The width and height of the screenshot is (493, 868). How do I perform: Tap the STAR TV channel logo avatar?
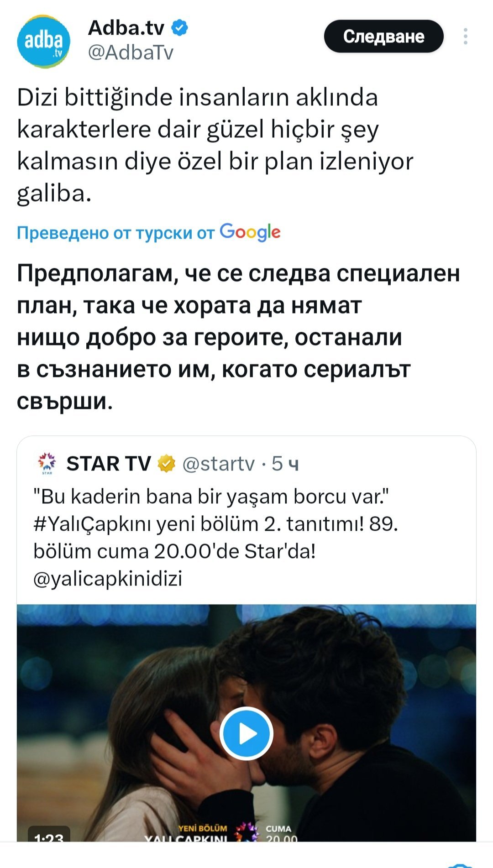(47, 464)
